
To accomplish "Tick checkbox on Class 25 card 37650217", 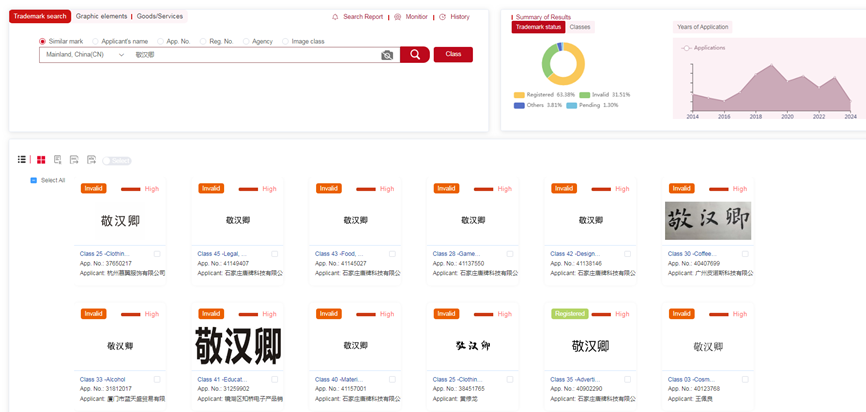I will tap(157, 254).
